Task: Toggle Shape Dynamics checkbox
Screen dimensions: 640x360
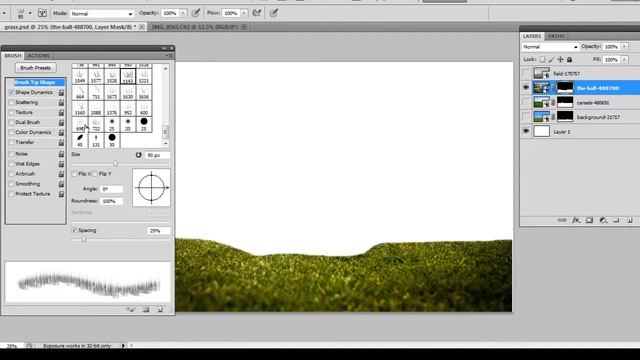Action: 11,93
